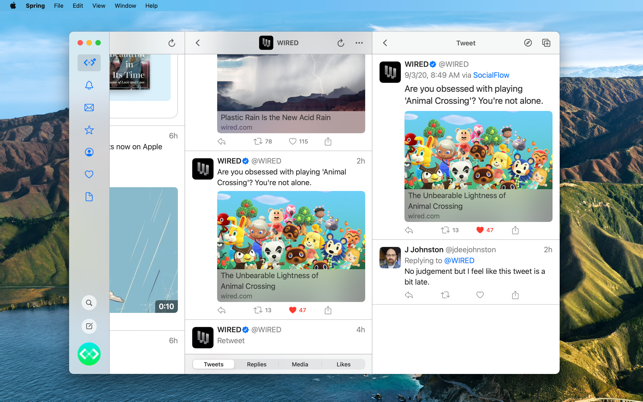Open the home timeline icon in sidebar
This screenshot has width=643, height=402.
pyautogui.click(x=89, y=63)
